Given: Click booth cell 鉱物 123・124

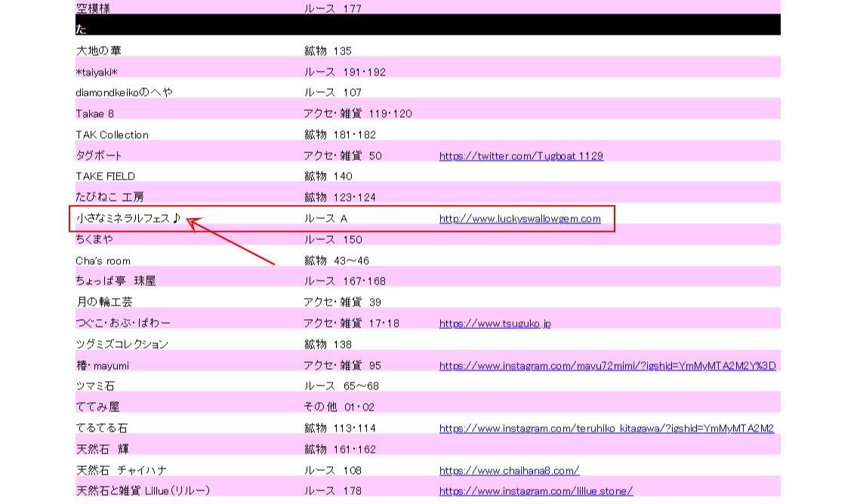Looking at the screenshot, I should [x=340, y=197].
